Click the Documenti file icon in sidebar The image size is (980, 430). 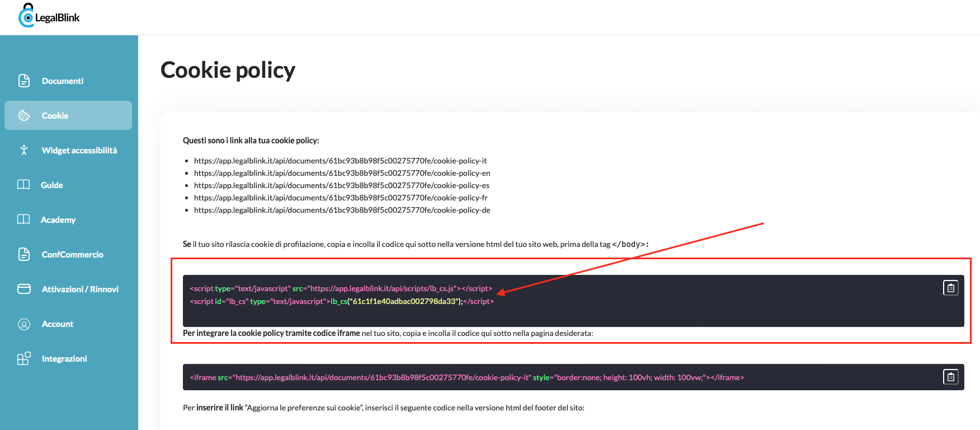coord(24,81)
